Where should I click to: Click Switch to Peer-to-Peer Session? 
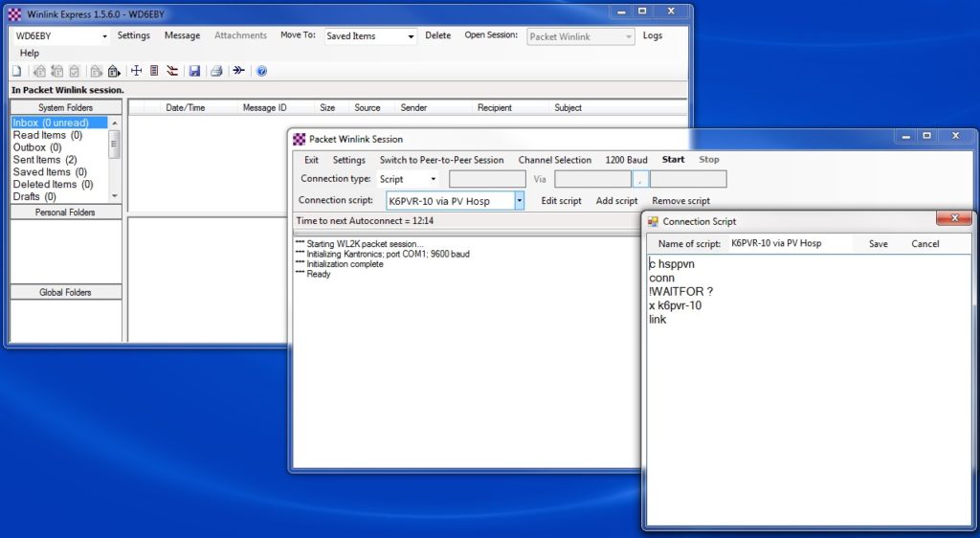click(442, 160)
